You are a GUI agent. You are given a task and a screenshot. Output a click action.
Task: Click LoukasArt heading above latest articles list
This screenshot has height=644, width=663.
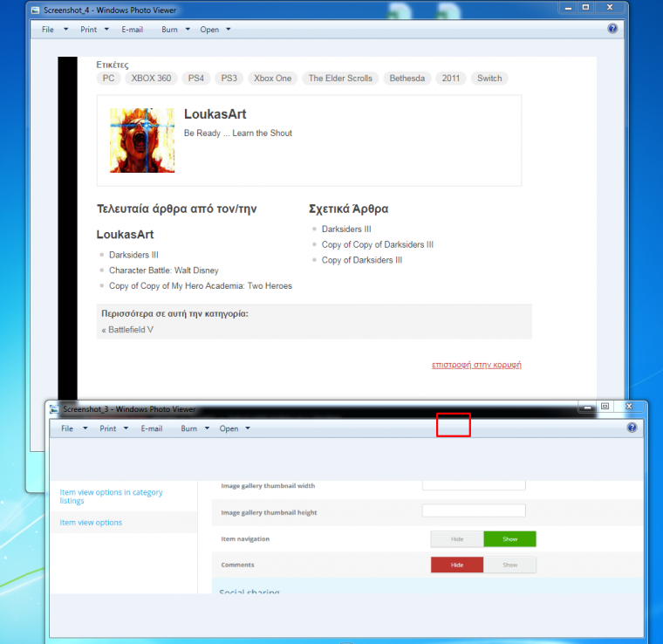click(x=125, y=235)
